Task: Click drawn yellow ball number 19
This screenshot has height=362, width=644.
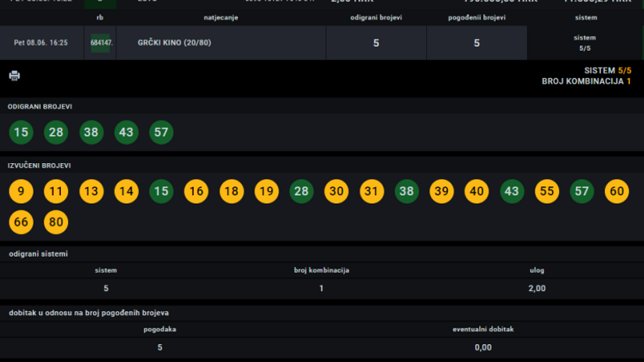Action: pos(266,191)
